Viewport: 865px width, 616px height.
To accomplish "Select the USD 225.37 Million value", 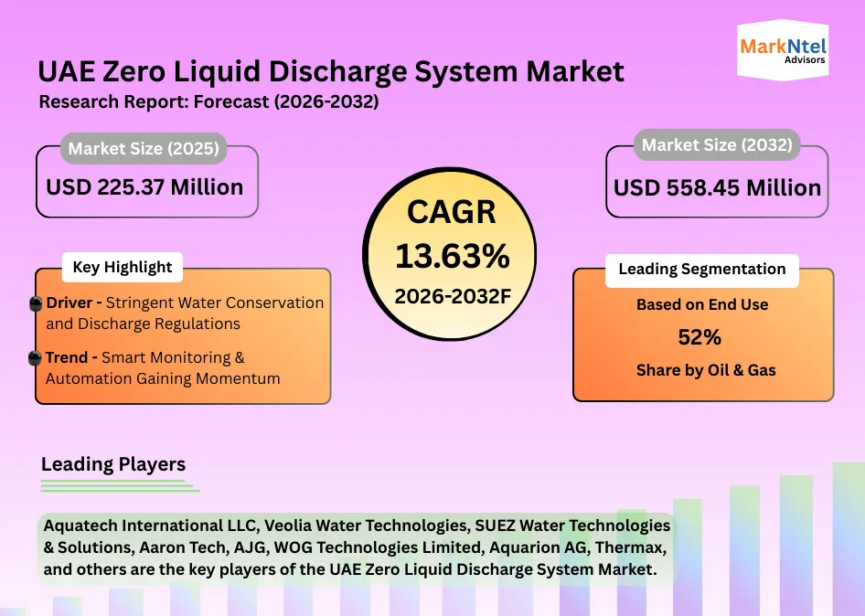I will [x=144, y=187].
